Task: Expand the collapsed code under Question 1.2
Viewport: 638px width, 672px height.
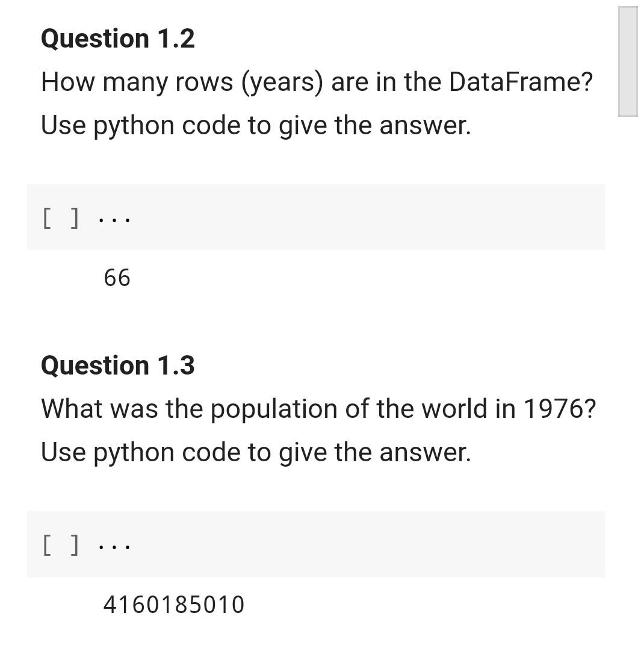Action: point(114,218)
